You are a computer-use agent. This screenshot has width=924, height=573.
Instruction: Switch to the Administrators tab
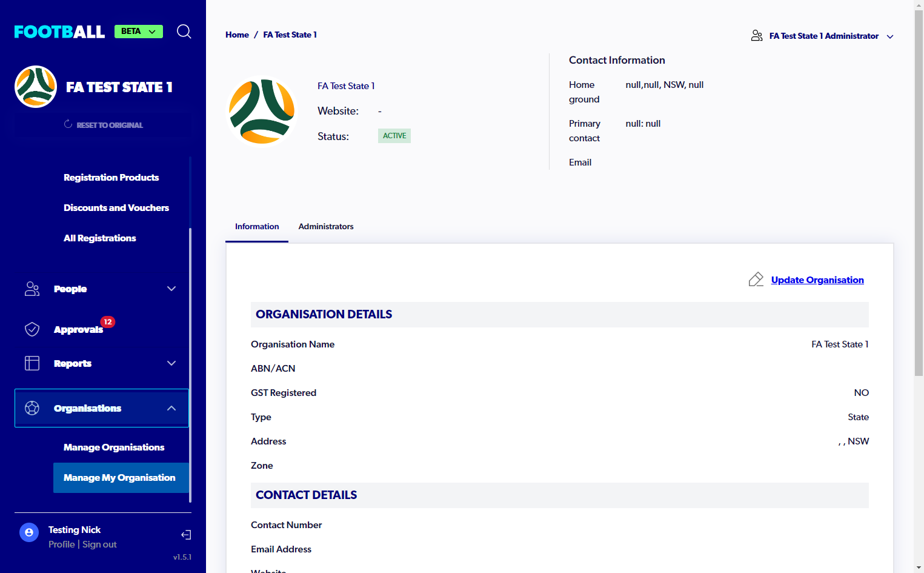(326, 227)
